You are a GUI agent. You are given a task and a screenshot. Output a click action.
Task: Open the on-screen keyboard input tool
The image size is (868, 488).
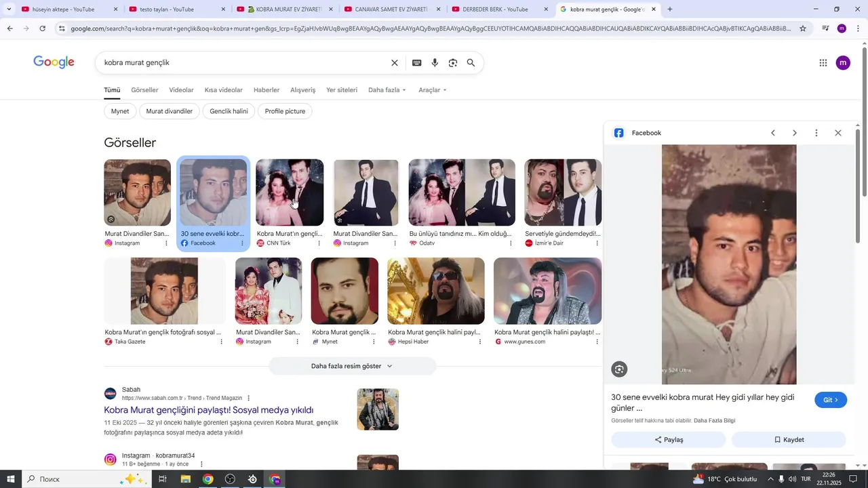(417, 63)
